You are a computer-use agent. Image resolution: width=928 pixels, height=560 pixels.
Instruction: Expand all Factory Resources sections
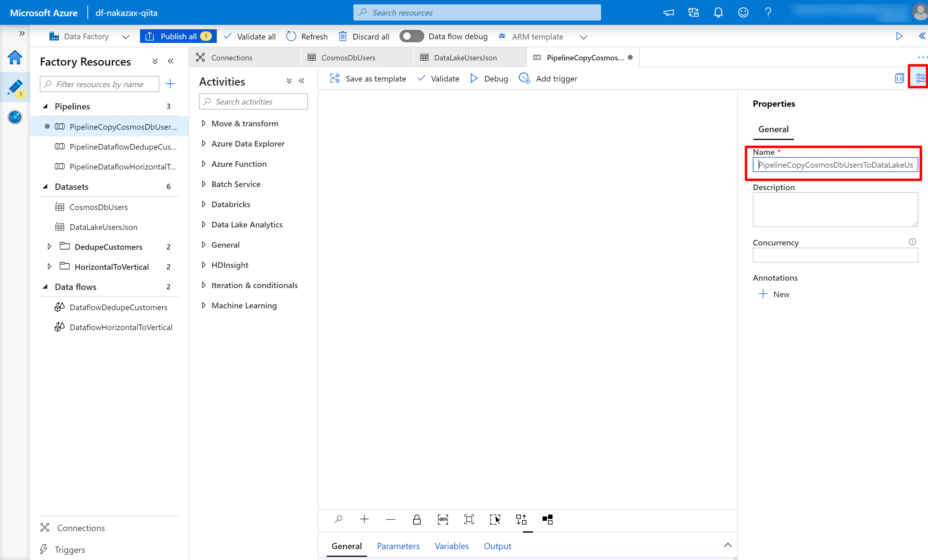155,61
